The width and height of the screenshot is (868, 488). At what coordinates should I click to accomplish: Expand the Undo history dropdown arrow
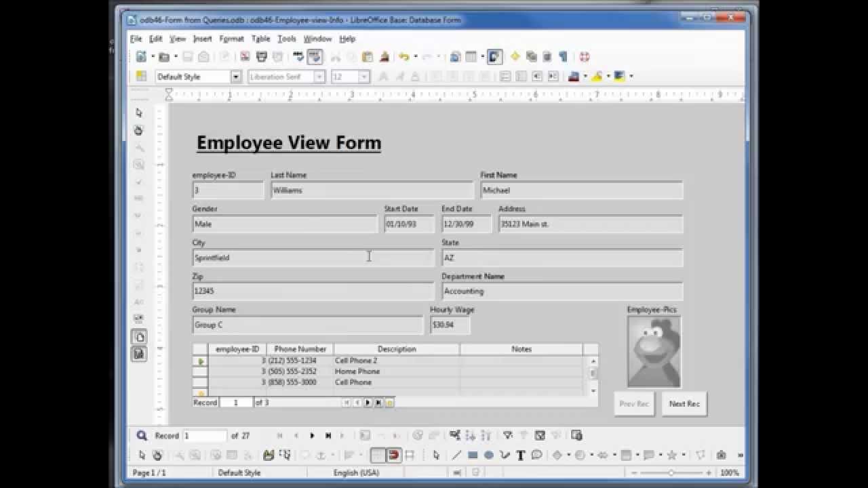pos(416,57)
